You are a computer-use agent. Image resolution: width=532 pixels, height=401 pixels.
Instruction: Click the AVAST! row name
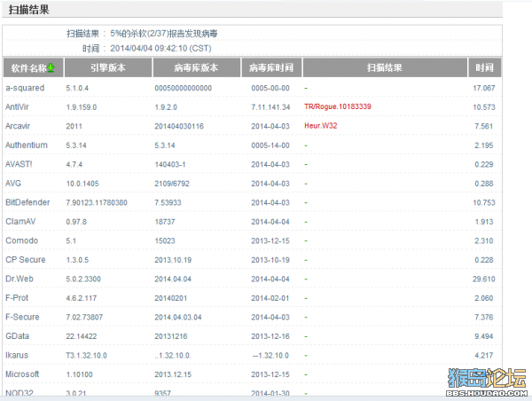point(19,164)
